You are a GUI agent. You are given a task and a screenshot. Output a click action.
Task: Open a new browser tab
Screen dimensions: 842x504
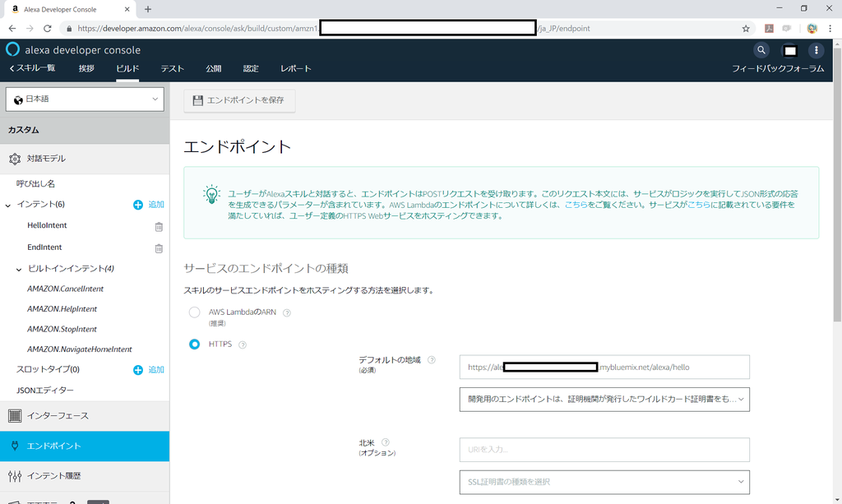tap(148, 9)
